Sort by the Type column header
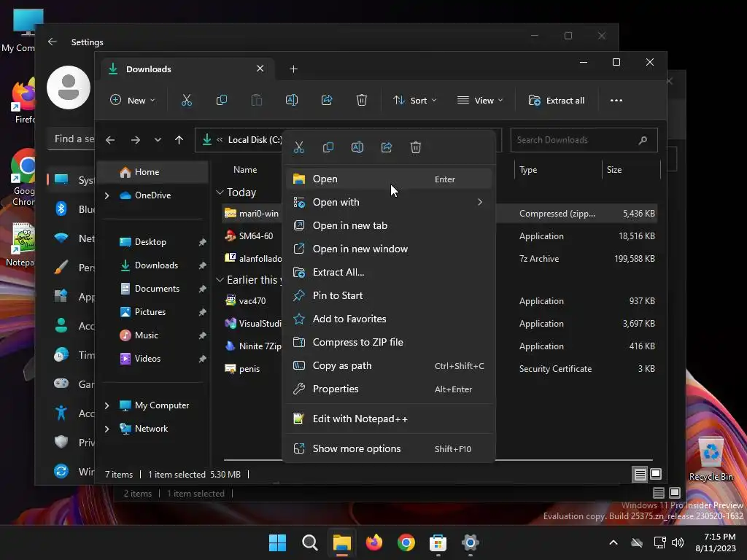 [558, 170]
